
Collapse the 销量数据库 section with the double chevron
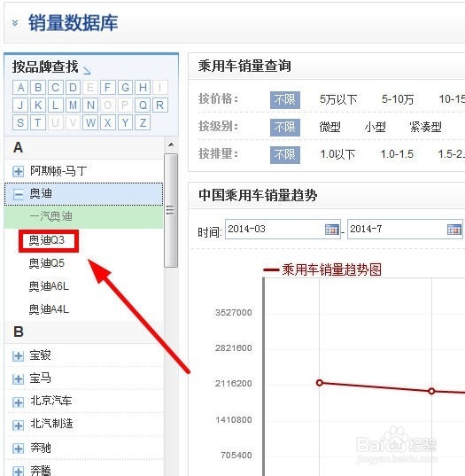pyautogui.click(x=15, y=23)
